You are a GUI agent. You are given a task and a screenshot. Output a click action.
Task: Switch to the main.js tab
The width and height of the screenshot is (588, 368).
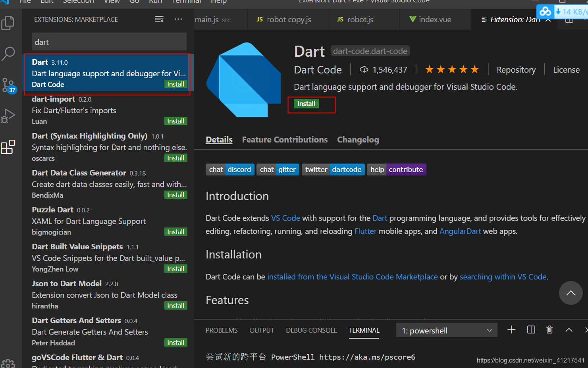pyautogui.click(x=220, y=20)
